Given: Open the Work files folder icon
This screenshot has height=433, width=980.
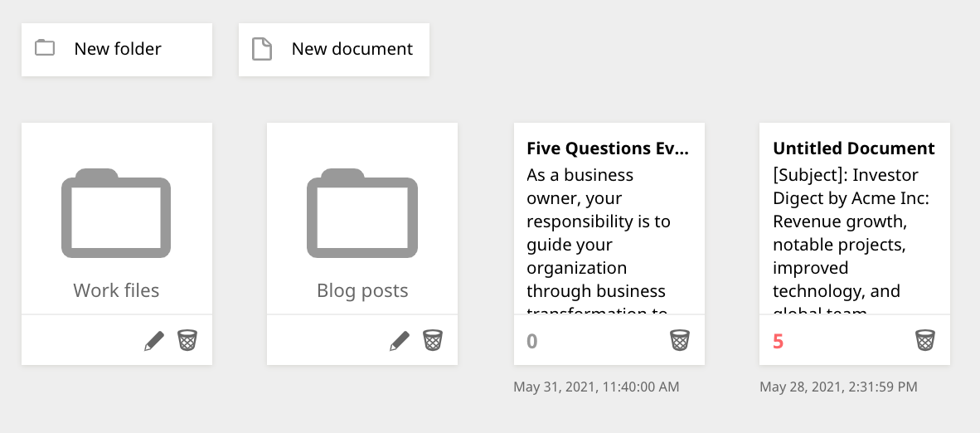Looking at the screenshot, I should tap(116, 214).
